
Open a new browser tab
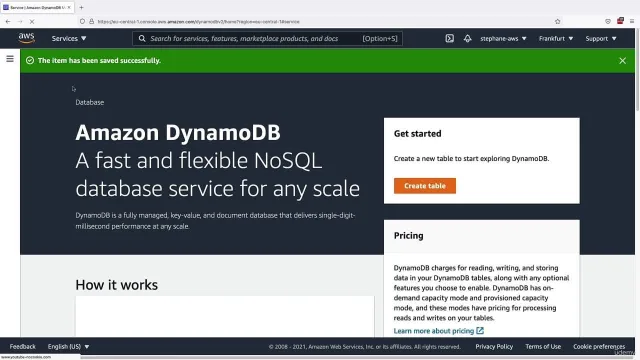[x=81, y=7]
